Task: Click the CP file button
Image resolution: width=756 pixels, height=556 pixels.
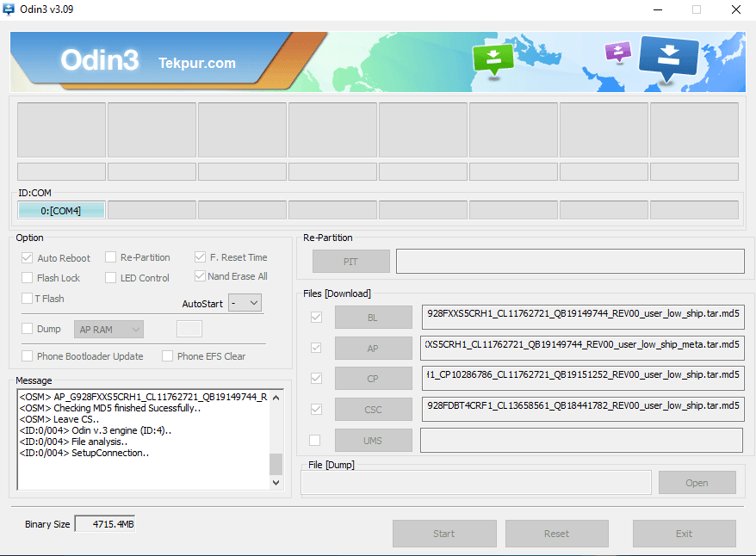Action: [x=373, y=379]
